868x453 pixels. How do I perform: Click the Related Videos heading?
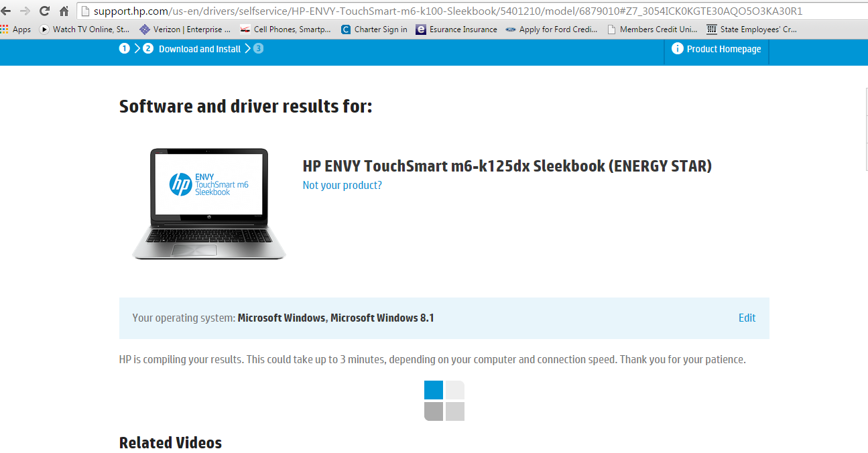tap(170, 442)
